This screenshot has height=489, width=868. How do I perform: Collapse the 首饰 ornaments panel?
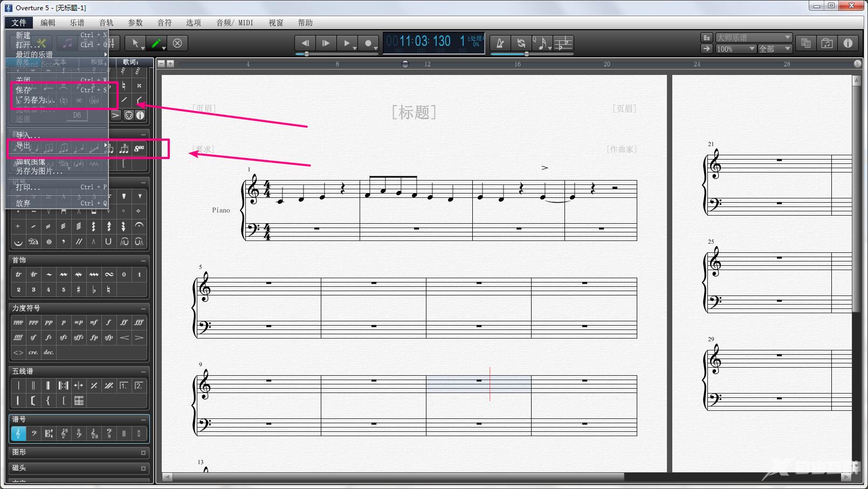point(143,260)
